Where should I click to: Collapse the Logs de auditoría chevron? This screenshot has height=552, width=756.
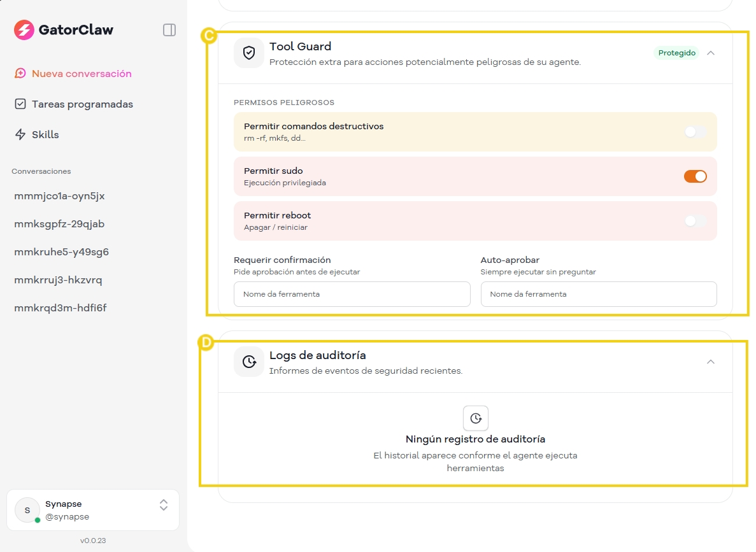point(711,362)
